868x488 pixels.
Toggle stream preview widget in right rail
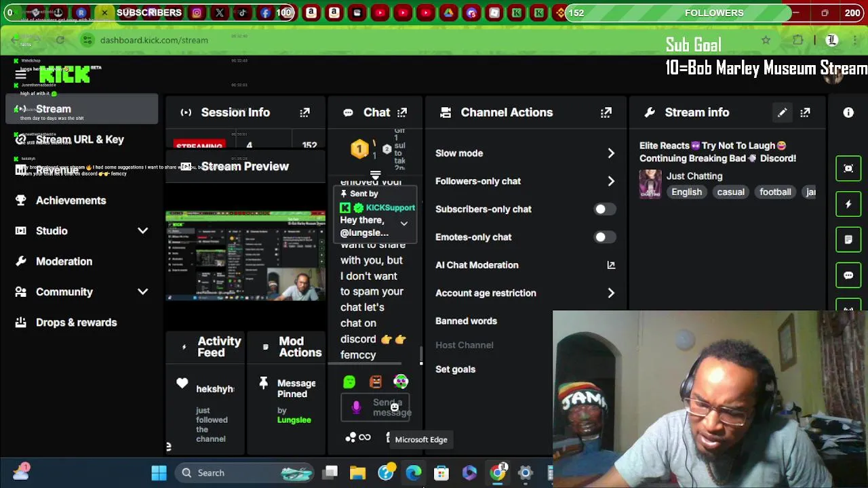click(x=848, y=168)
